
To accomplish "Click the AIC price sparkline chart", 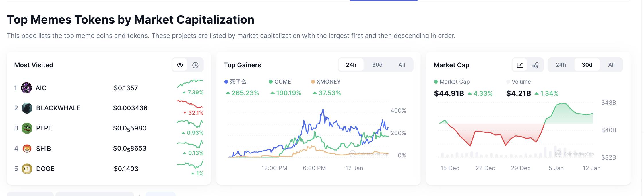I will coord(190,83).
